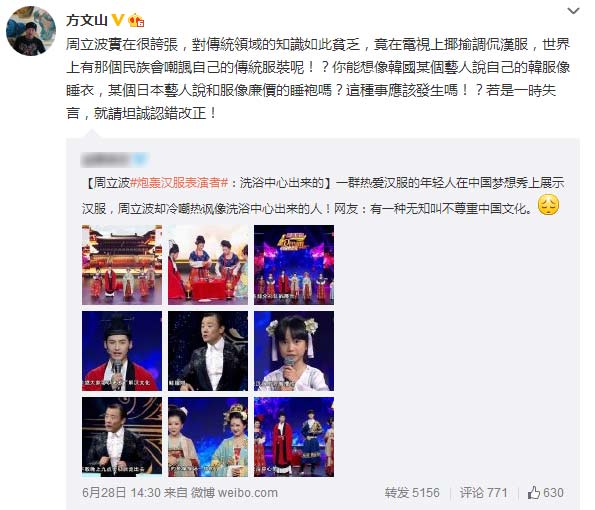Open the purple-lit stage performers thumbnail
Image resolution: width=595 pixels, height=510 pixels.
(294, 265)
